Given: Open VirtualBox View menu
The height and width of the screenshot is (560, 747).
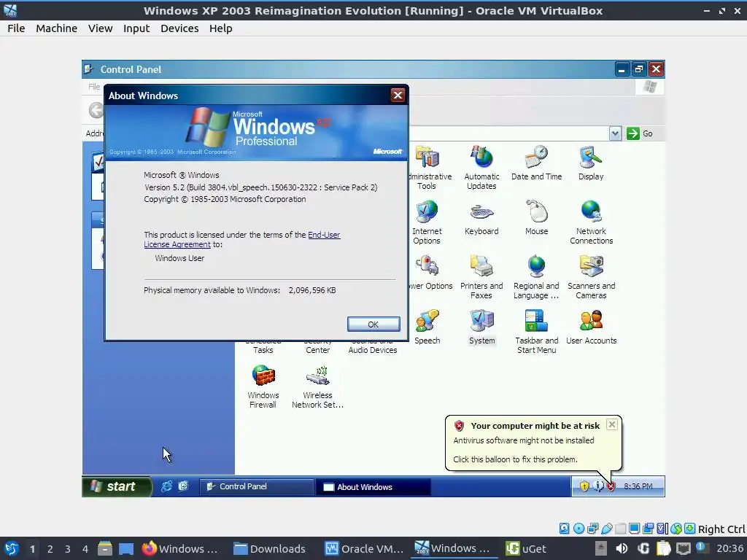Looking at the screenshot, I should click(100, 28).
